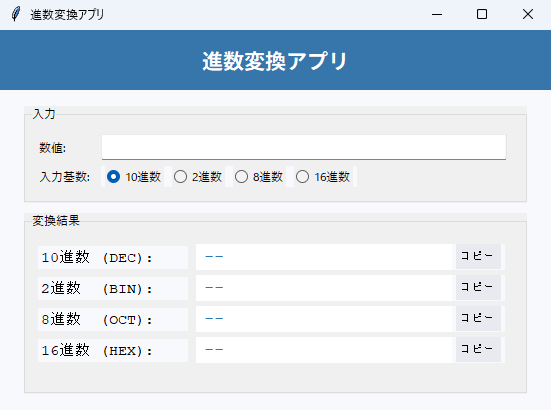Screen dimensions: 551x410
Task: Click the 入力基数: label
Action: (x=65, y=177)
